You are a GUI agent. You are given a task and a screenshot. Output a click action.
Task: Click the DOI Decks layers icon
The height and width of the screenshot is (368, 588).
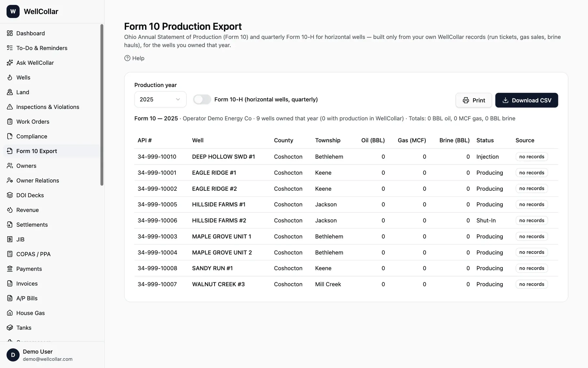(x=10, y=195)
